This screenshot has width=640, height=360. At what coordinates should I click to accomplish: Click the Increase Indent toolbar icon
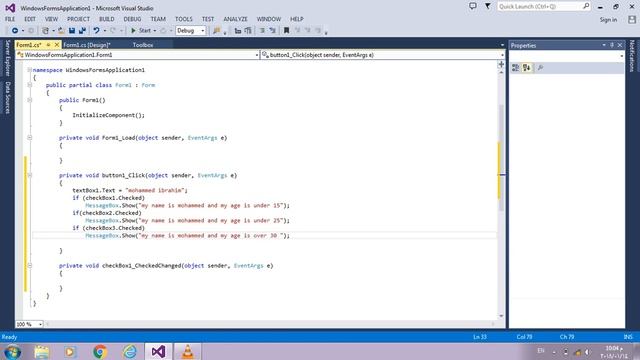(248, 31)
